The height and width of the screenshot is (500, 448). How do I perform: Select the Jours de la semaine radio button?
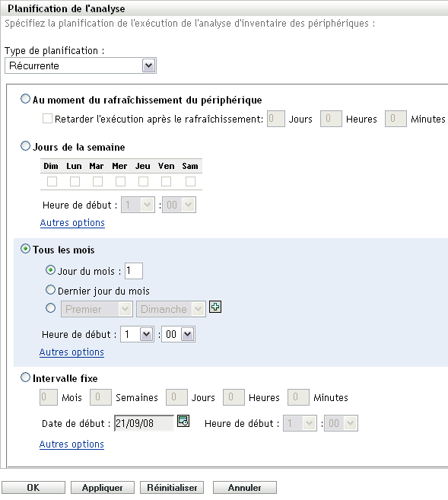pos(25,146)
